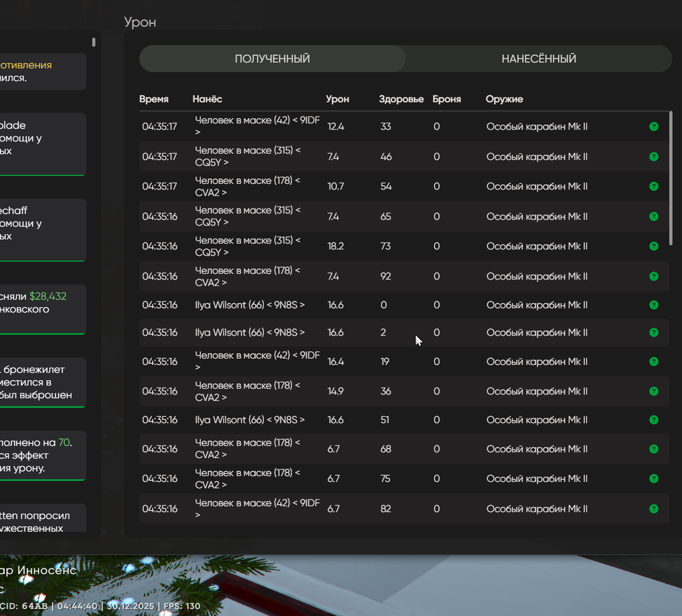The image size is (682, 616).
Task: Switch to the ПОЛУЧЕННЫЙ tab
Action: [x=272, y=59]
